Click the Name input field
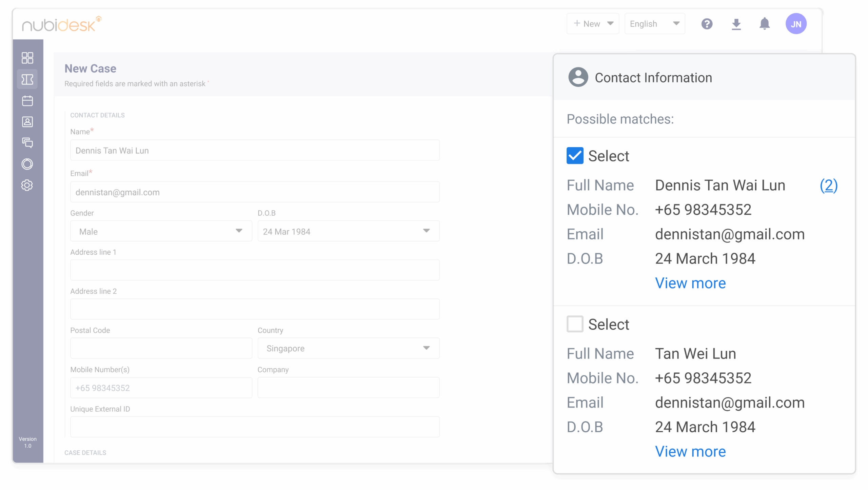The image size is (868, 490). 255,150
